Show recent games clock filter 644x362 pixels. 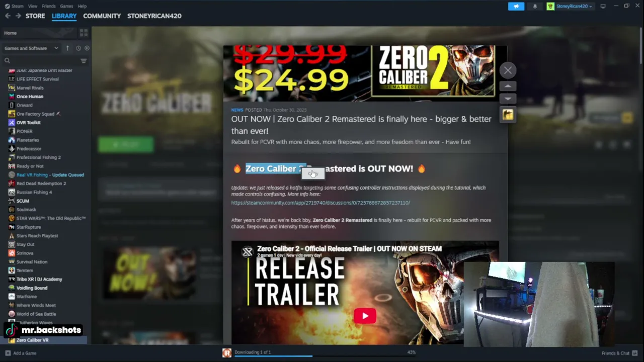(x=78, y=48)
